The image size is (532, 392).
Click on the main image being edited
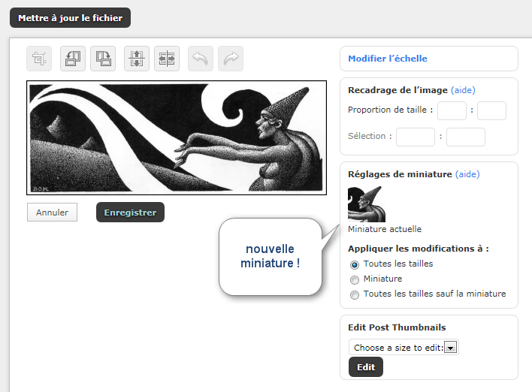[x=177, y=137]
